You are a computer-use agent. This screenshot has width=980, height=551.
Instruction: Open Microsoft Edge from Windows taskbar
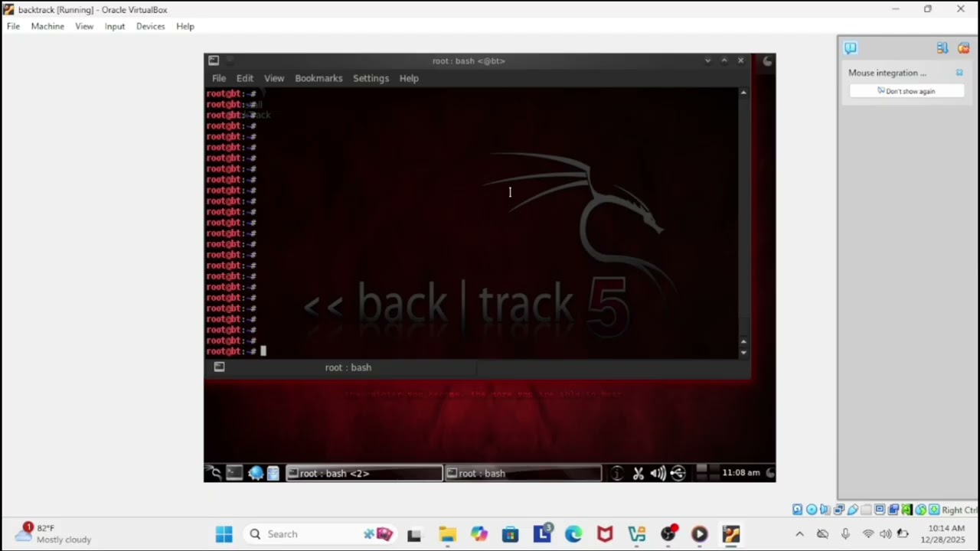[x=573, y=534]
